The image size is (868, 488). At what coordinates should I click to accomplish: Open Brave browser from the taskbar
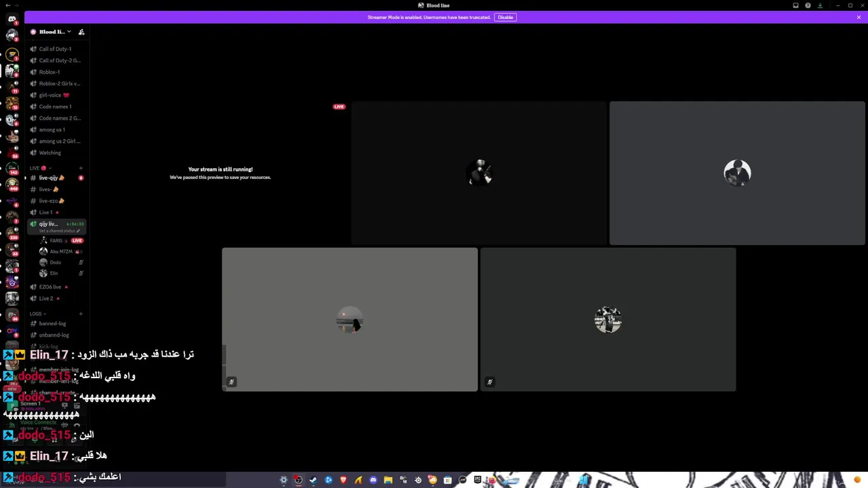tap(343, 480)
